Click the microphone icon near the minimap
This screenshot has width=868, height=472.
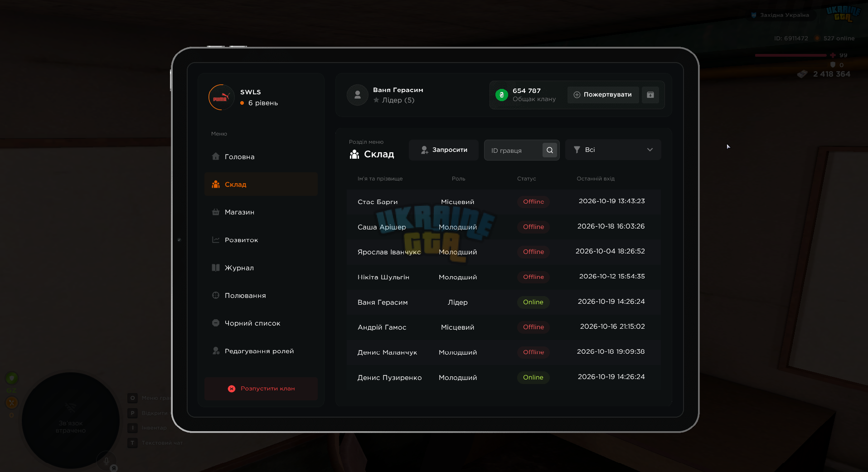point(106,461)
